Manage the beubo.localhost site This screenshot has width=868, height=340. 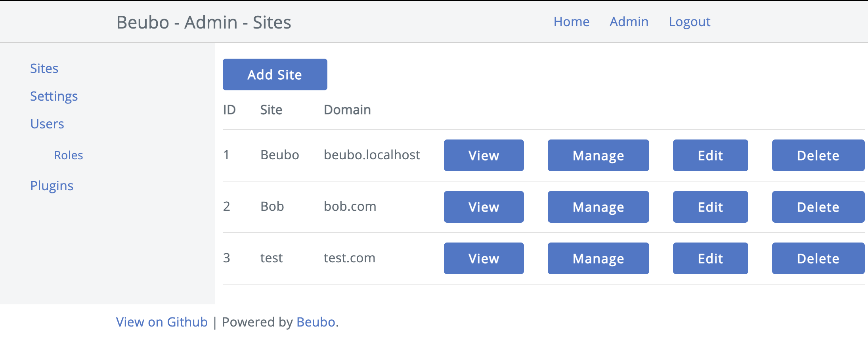point(598,155)
